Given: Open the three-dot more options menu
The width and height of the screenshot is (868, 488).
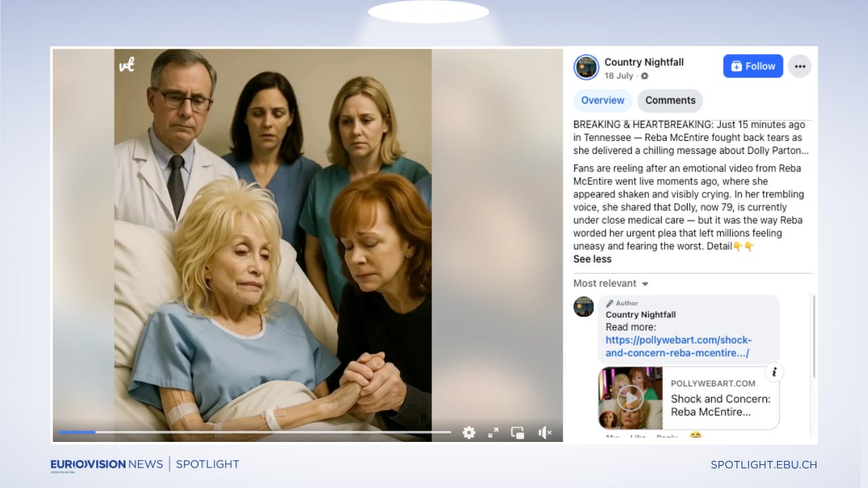Looking at the screenshot, I should click(x=800, y=66).
